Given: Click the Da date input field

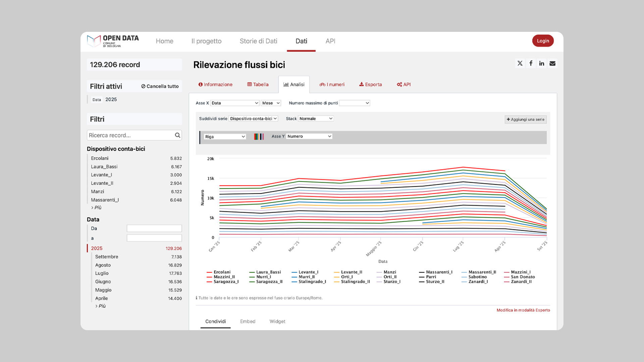Looking at the screenshot, I should point(154,229).
